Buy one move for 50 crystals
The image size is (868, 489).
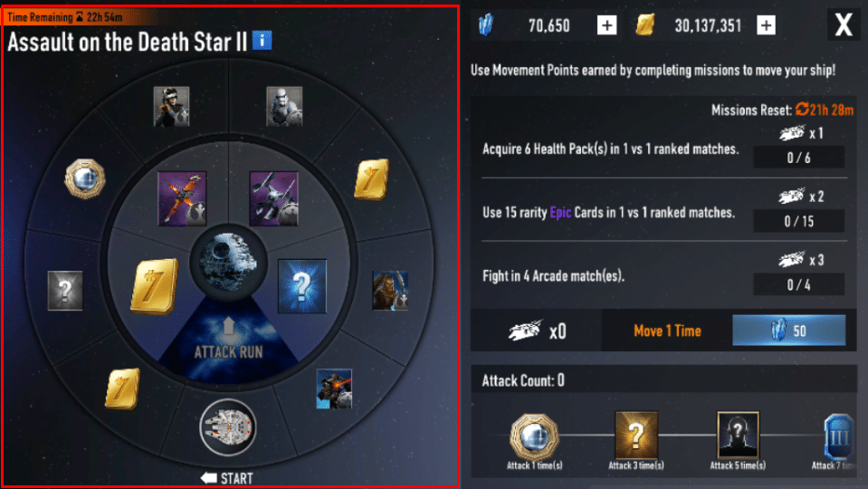click(x=789, y=331)
